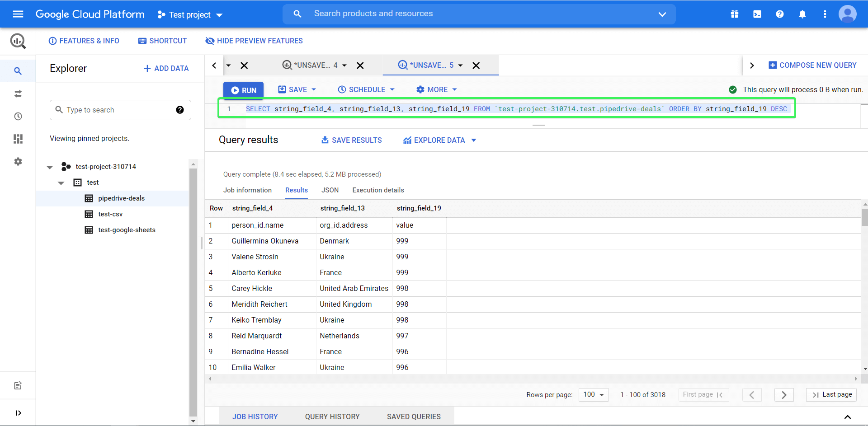The height and width of the screenshot is (426, 868).
Task: Open dropdown of *UNSAVE... 4 tab
Action: (344, 66)
